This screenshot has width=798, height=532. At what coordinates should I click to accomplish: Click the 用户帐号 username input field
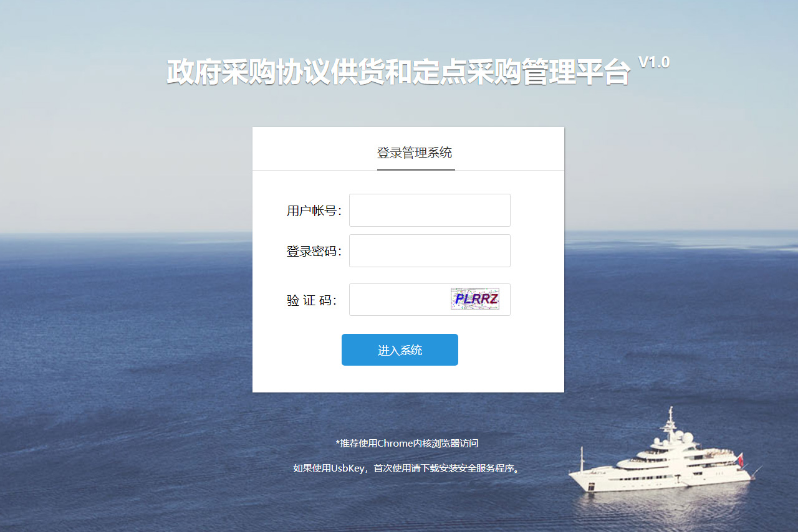(430, 210)
